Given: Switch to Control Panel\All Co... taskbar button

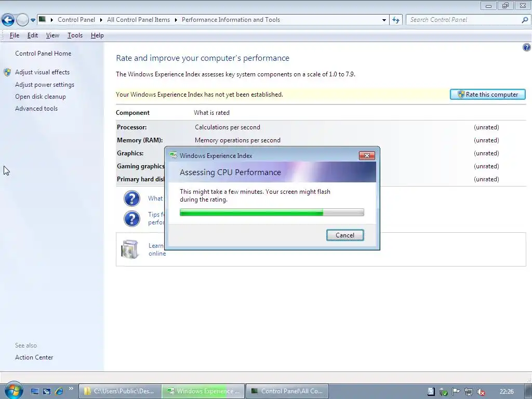Looking at the screenshot, I should 287,391.
